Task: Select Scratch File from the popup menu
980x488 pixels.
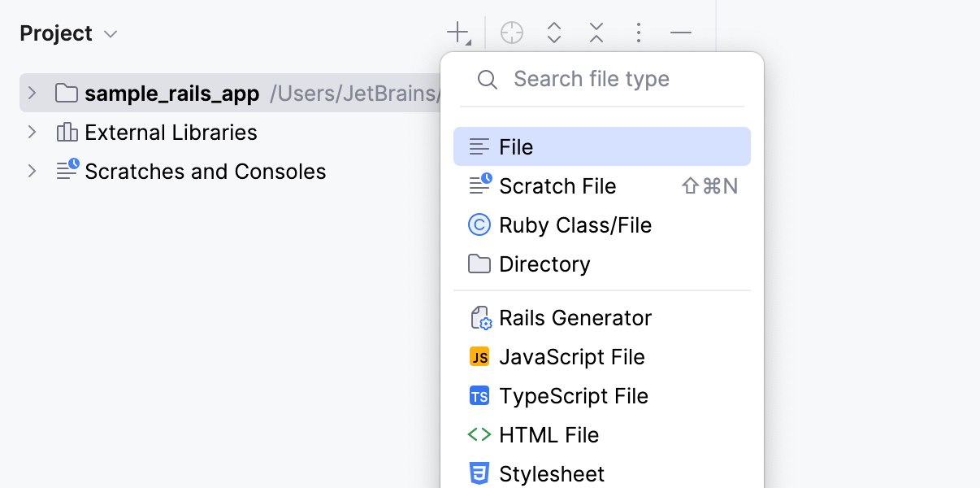Action: [557, 185]
